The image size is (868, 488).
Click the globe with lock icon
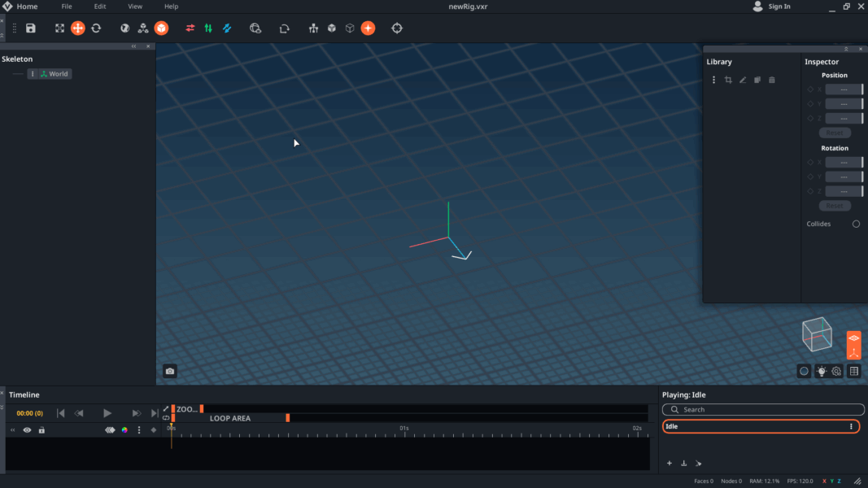255,28
